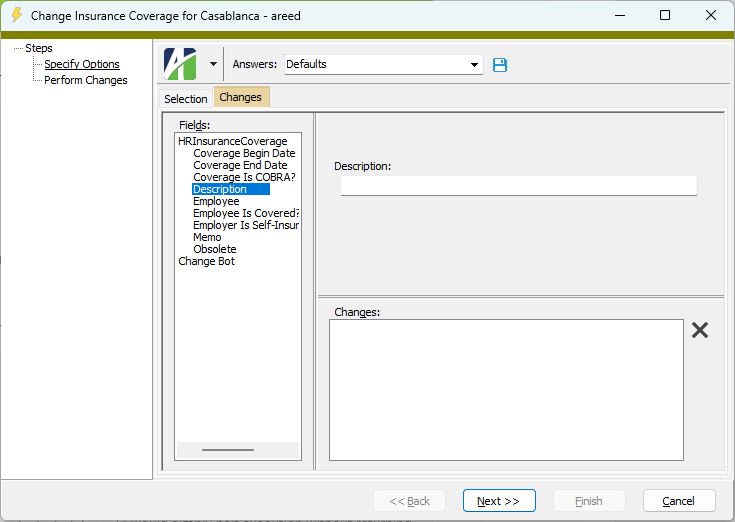This screenshot has height=522, width=735.
Task: Click the Next >> button
Action: pos(499,500)
